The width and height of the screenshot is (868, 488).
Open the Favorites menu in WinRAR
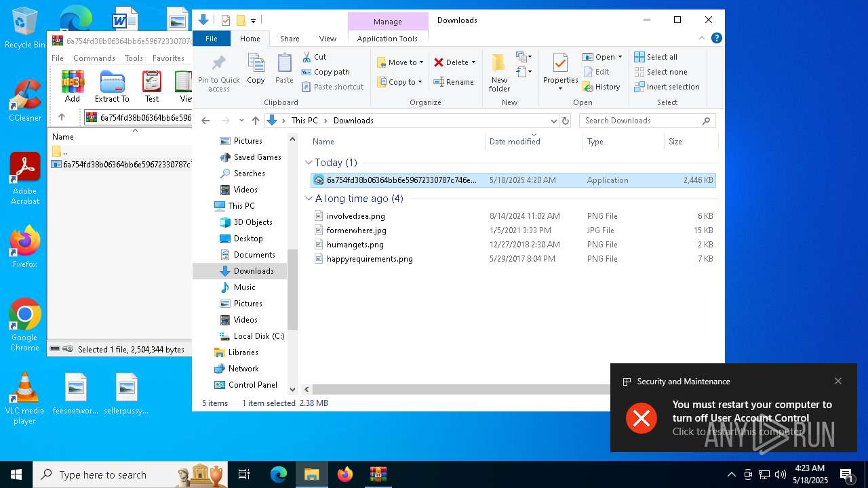tap(168, 58)
